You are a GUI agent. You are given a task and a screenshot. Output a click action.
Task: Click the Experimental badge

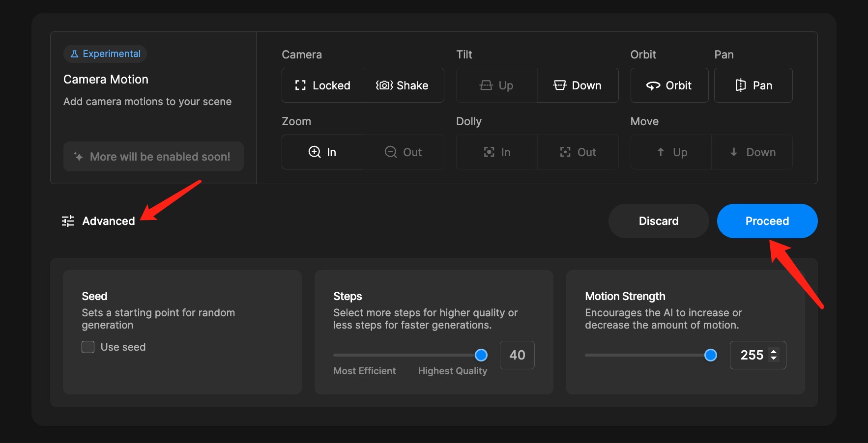[x=105, y=54]
